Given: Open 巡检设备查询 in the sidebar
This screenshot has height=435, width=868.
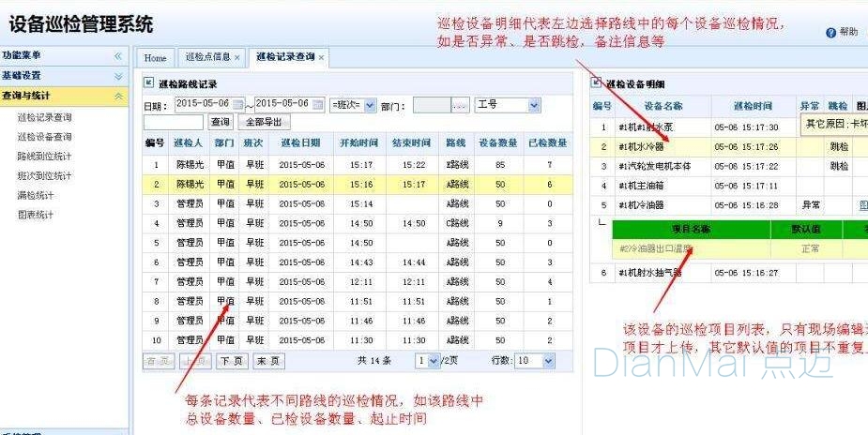Looking at the screenshot, I should (x=45, y=137).
